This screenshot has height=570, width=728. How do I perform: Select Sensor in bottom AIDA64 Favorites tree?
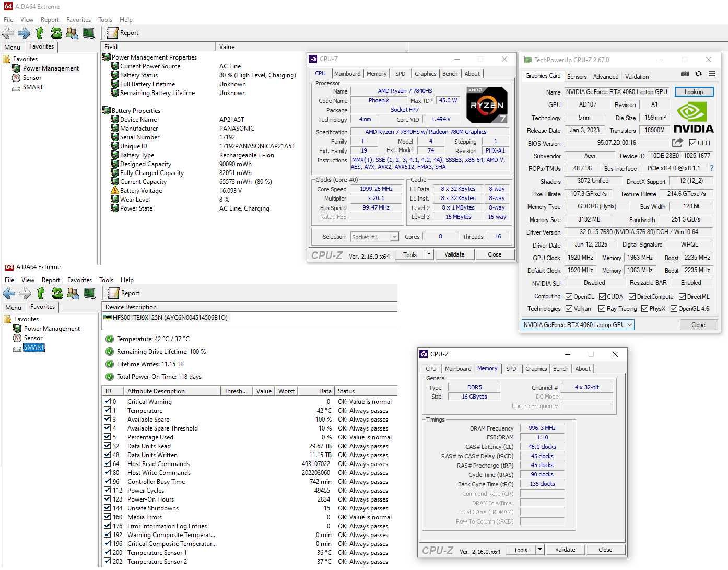33,338
